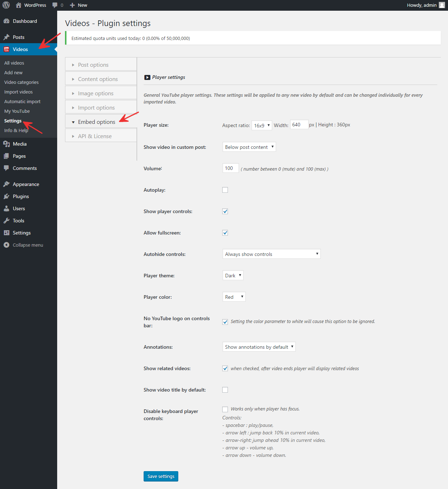Change Player color from Red
The image size is (448, 489).
tap(234, 297)
